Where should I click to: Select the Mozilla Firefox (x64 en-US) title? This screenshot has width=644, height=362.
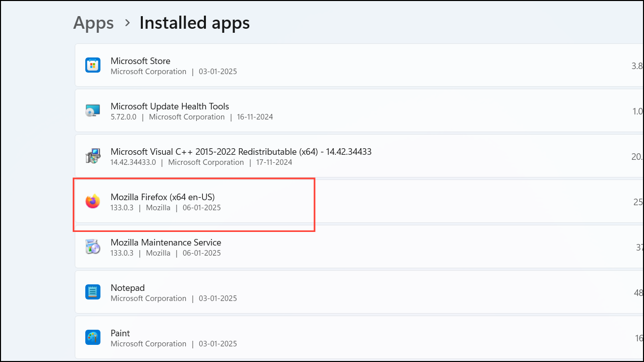coord(166,197)
